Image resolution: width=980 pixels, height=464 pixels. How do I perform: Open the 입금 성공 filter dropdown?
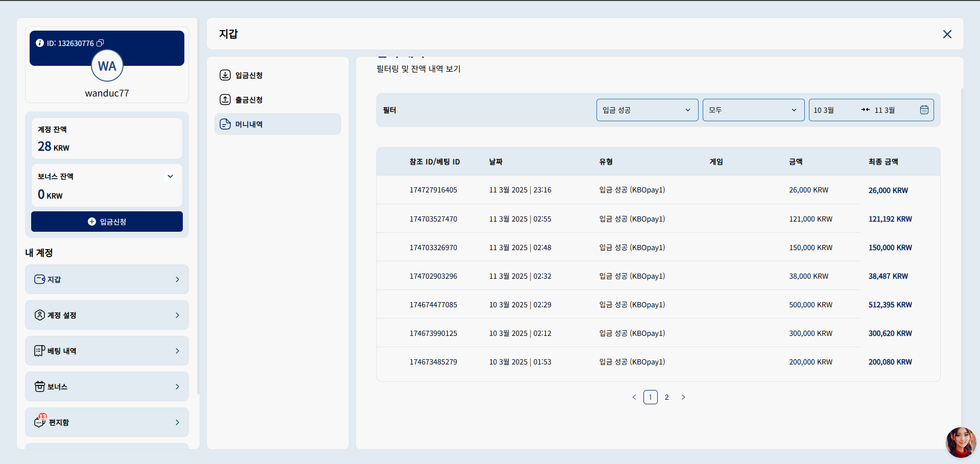(647, 110)
